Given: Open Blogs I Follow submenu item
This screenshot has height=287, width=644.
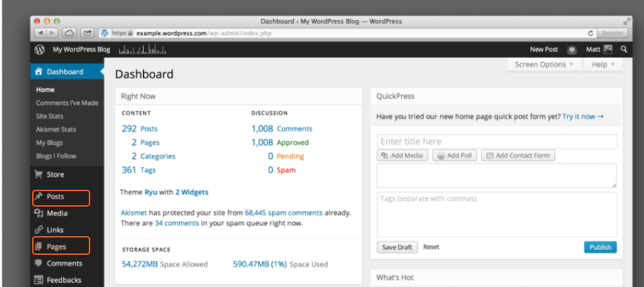Looking at the screenshot, I should tap(56, 156).
